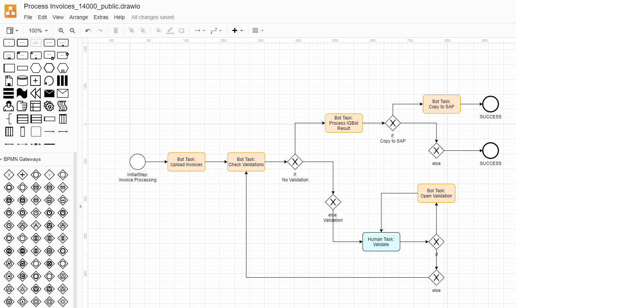Open the table dropdown in the toolbar
This screenshot has width=644, height=308.
click(258, 31)
